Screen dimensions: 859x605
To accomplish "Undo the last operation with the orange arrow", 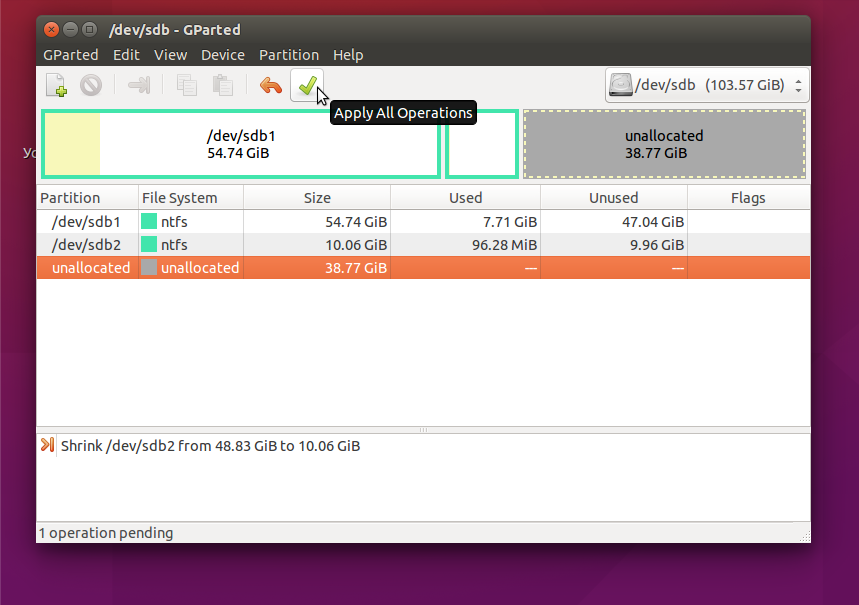I will (x=270, y=86).
